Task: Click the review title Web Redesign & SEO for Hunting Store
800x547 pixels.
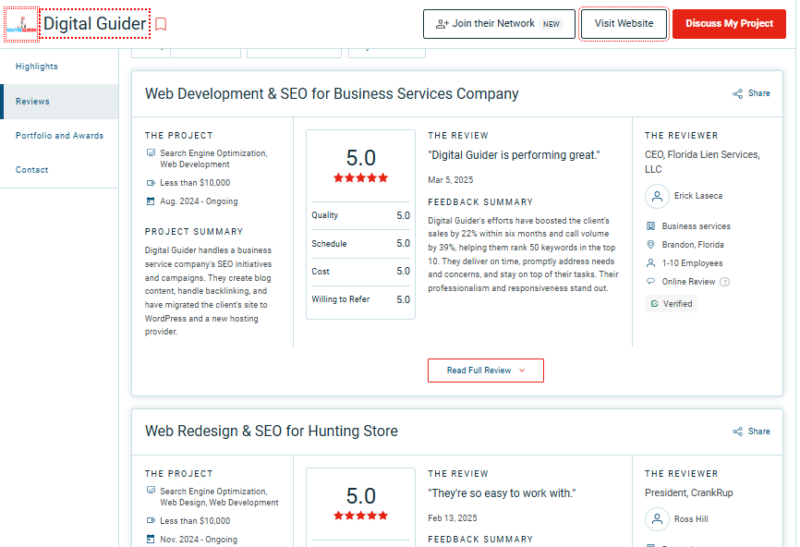Action: point(271,431)
